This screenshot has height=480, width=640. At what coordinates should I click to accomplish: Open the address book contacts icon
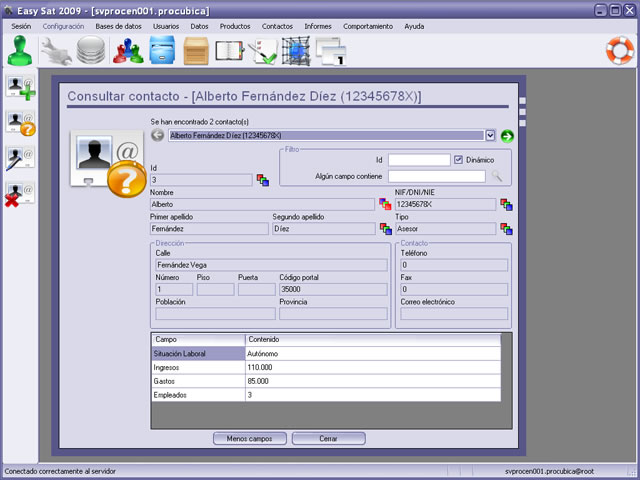[229, 51]
